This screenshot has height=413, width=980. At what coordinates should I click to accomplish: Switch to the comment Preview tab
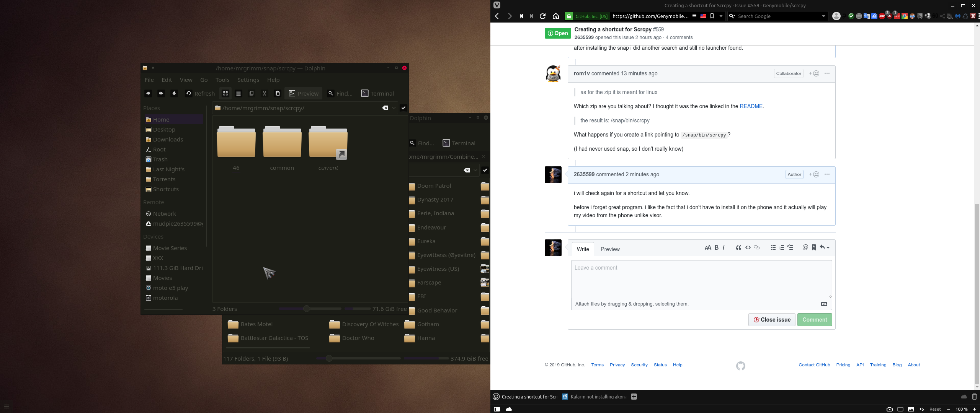pyautogui.click(x=610, y=249)
